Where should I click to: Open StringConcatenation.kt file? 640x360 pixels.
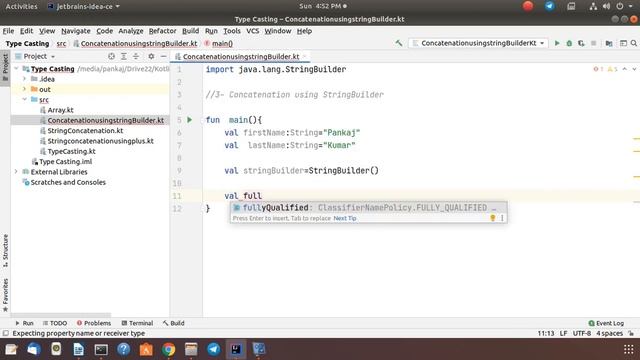pyautogui.click(x=85, y=131)
